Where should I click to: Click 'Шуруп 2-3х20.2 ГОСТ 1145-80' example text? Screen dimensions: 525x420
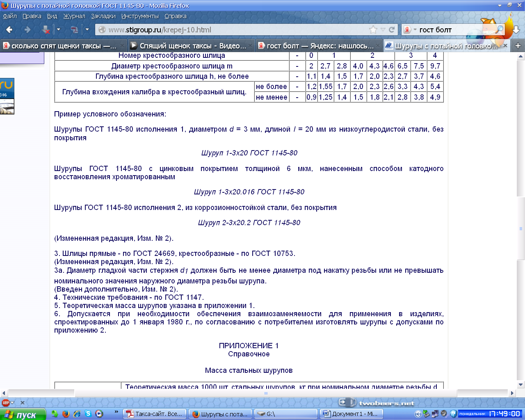[x=249, y=223]
